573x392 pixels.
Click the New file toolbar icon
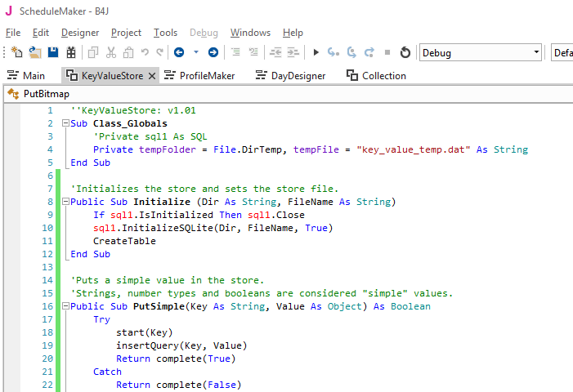pos(16,52)
